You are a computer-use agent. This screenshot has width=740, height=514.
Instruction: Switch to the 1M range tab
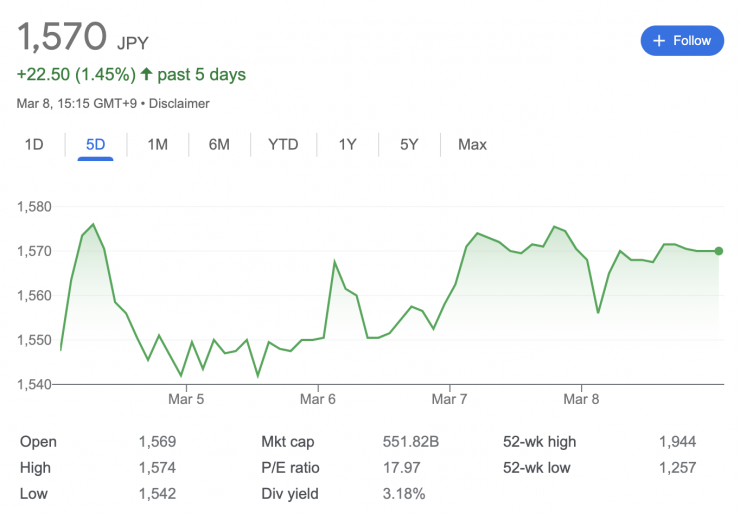[157, 144]
